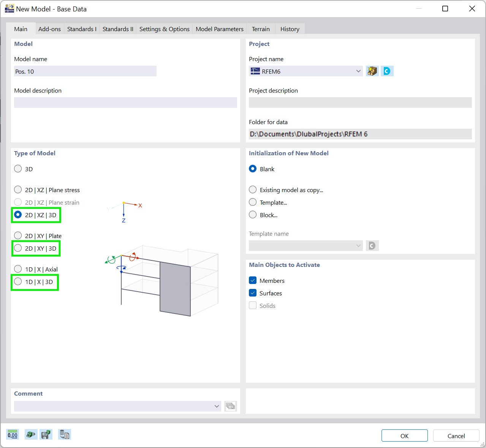The width and height of the screenshot is (486, 448).
Task: Open the second database icon in bottom toolbar
Action: pos(31,434)
